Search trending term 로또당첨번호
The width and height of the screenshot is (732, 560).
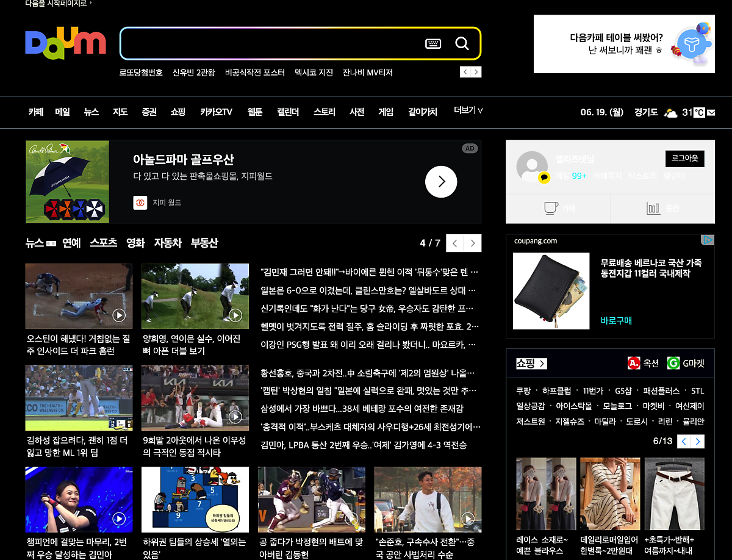point(141,73)
